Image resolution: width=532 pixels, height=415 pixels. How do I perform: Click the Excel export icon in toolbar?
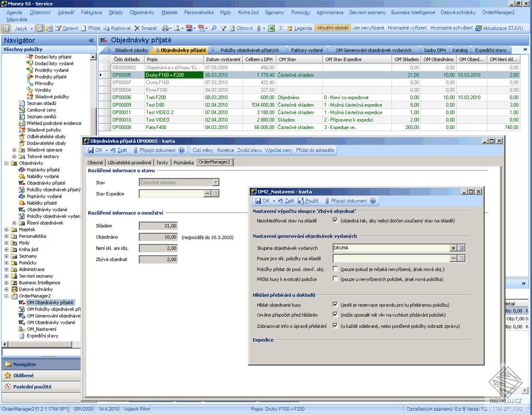271,28
